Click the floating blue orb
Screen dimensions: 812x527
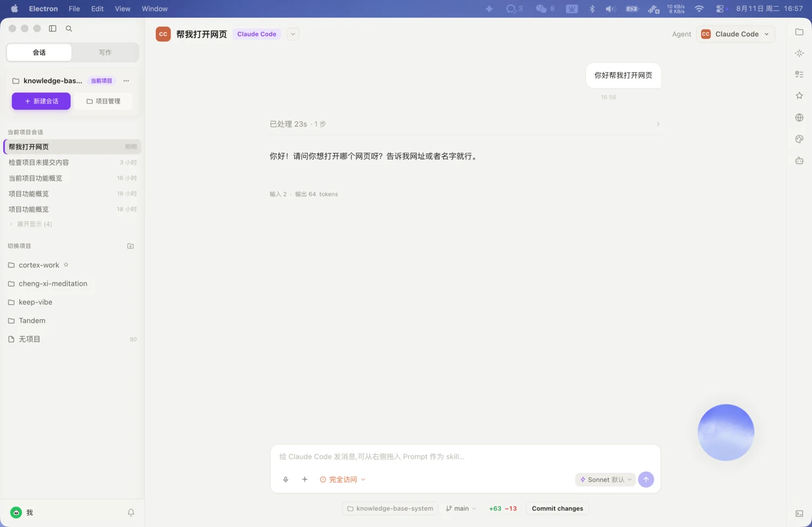[x=726, y=432]
